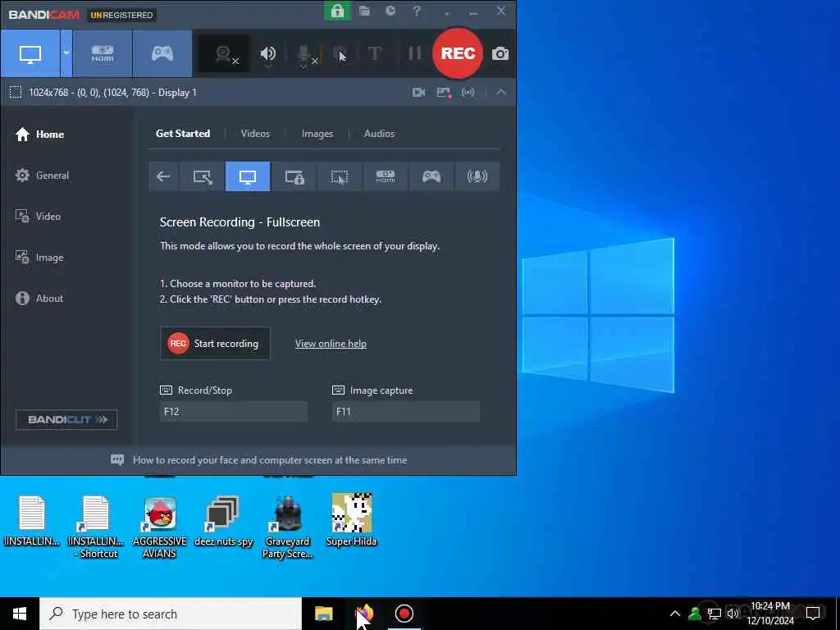Open volume control in system tray
840x630 pixels.
(x=733, y=614)
